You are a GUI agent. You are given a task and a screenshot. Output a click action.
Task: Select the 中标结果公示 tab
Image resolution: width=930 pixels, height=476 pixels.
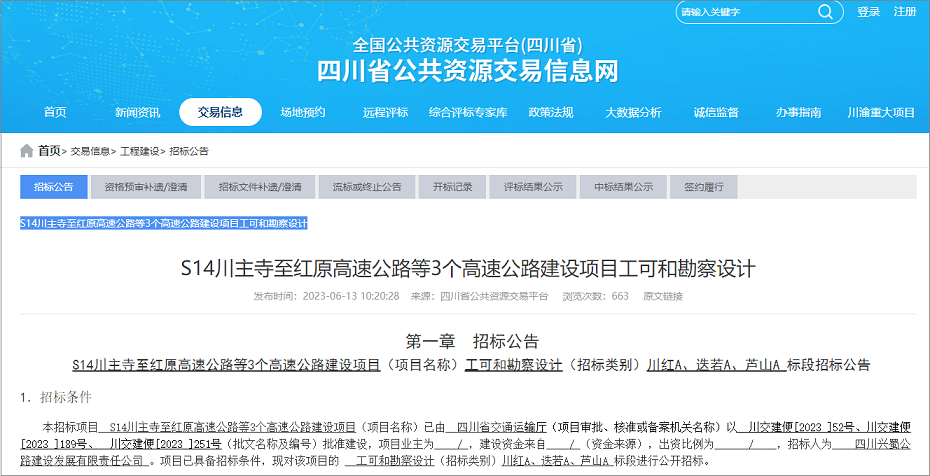(623, 187)
